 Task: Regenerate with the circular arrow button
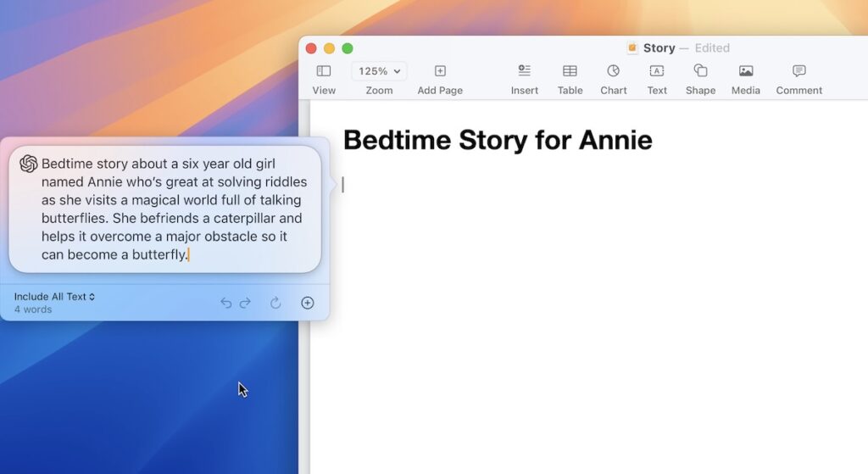coord(275,303)
